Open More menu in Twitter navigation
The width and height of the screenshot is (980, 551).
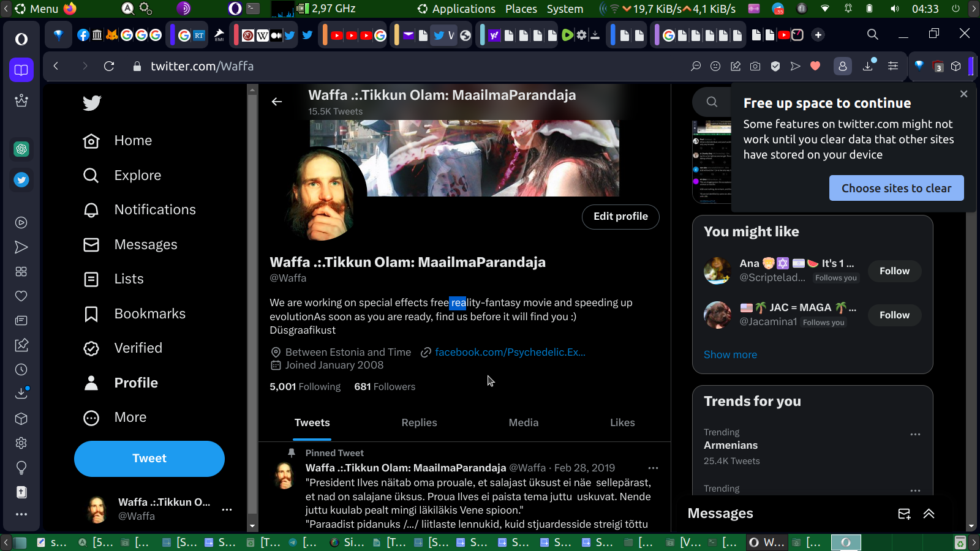point(115,418)
